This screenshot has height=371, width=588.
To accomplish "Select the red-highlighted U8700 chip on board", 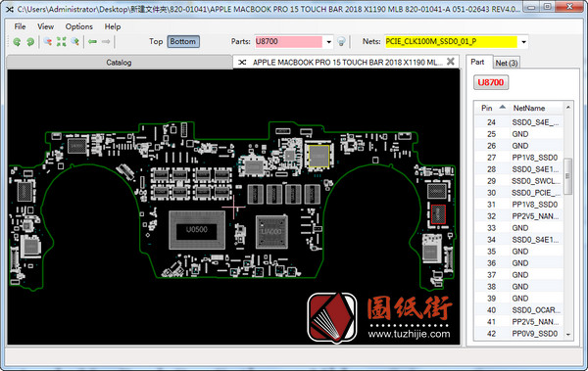I will click(x=438, y=214).
